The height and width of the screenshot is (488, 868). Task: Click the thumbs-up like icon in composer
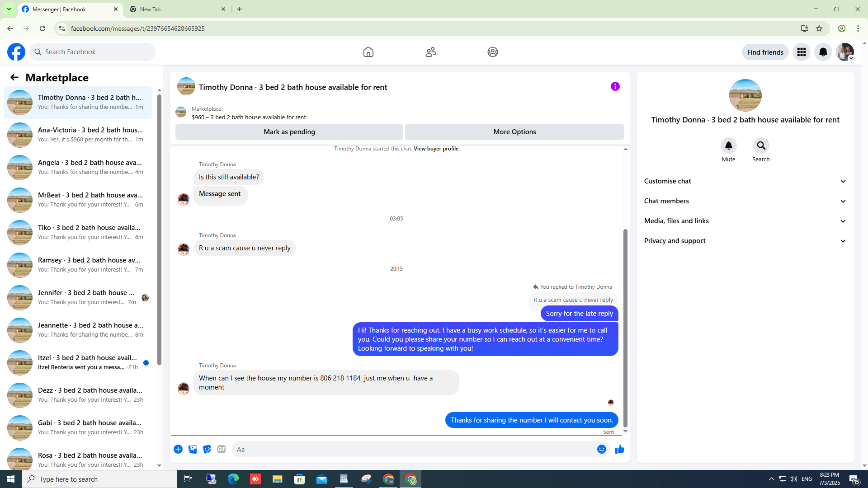tap(619, 449)
